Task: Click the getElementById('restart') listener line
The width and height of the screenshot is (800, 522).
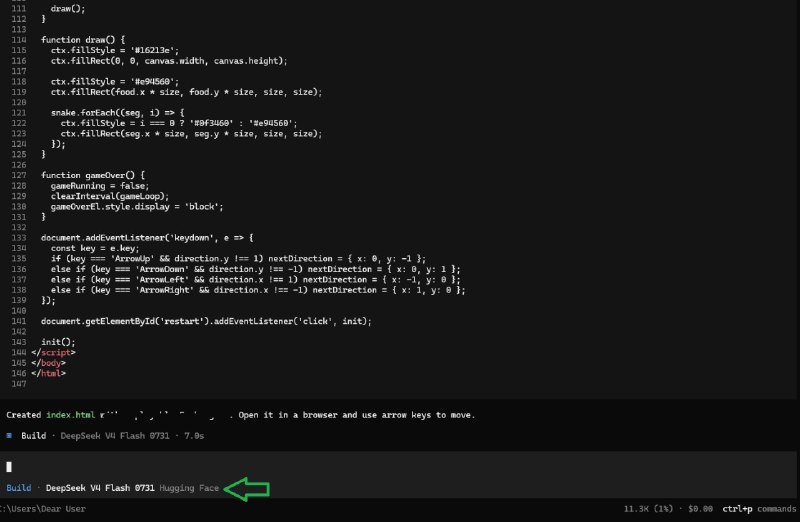Action: [206, 321]
